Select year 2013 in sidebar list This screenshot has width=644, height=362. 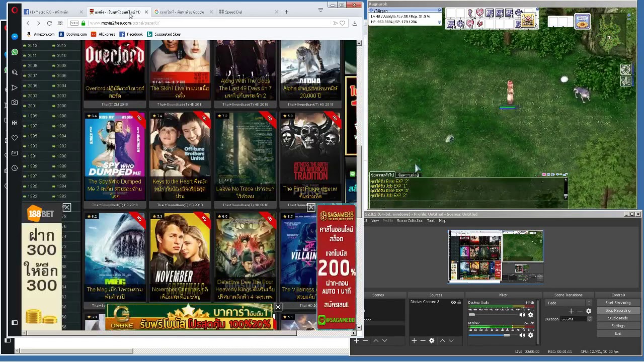pyautogui.click(x=33, y=45)
